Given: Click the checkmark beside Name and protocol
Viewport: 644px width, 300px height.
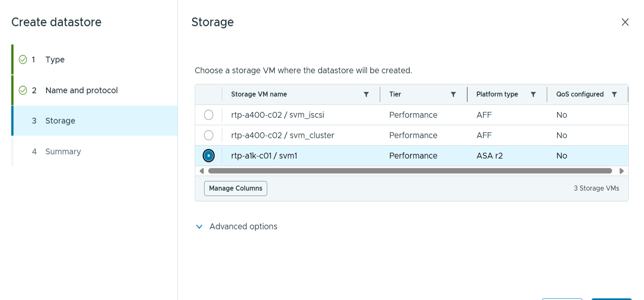Looking at the screenshot, I should click(23, 90).
